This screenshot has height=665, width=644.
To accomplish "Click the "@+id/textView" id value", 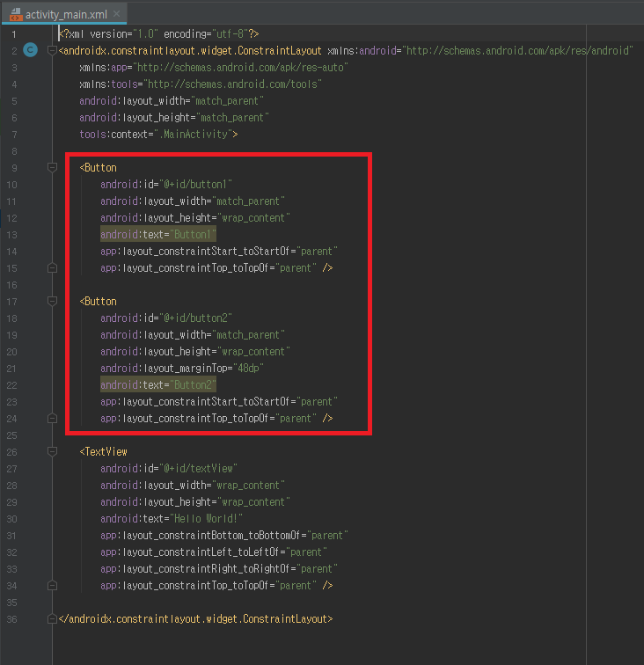I will pyautogui.click(x=200, y=469).
